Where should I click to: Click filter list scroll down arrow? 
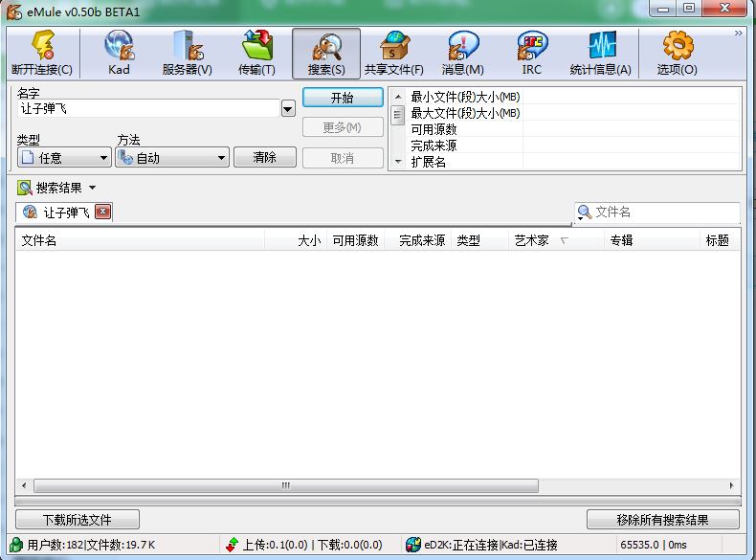pos(398,162)
